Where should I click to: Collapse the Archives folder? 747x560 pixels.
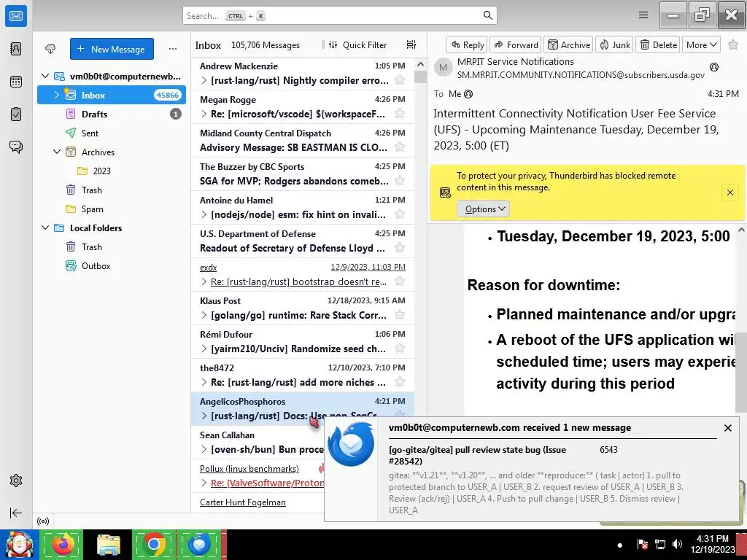click(x=56, y=152)
